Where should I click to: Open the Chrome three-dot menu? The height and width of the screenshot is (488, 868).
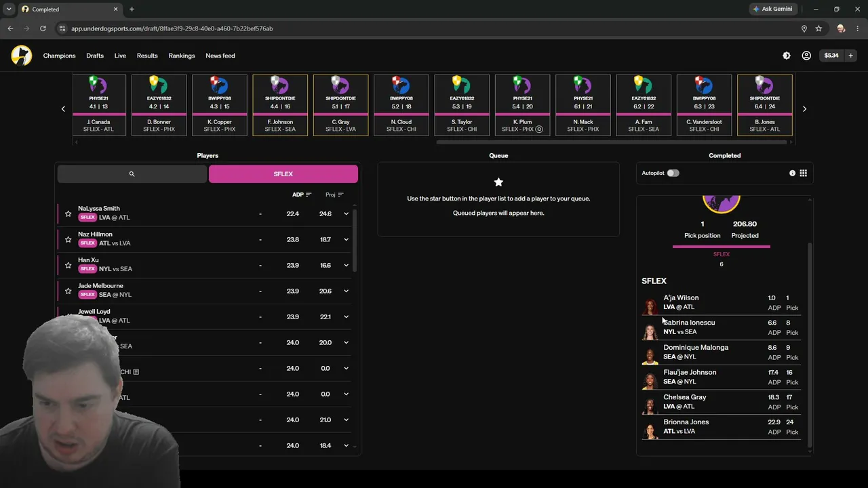(857, 28)
